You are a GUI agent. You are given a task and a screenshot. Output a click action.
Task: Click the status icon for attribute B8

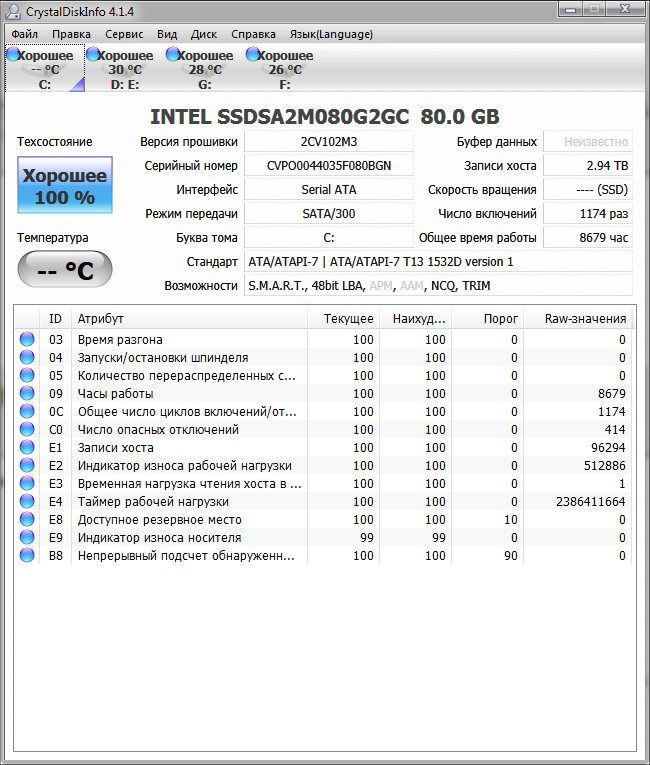tap(27, 556)
